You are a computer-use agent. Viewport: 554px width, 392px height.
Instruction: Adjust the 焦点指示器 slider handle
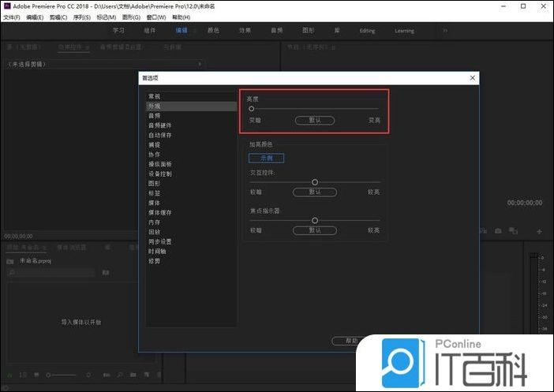click(315, 220)
